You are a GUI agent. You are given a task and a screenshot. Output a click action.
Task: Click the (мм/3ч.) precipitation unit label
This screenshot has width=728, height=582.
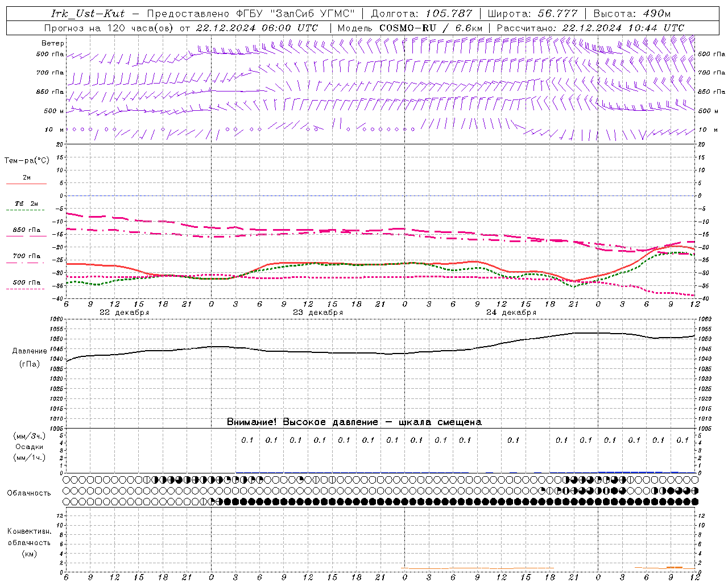point(30,436)
